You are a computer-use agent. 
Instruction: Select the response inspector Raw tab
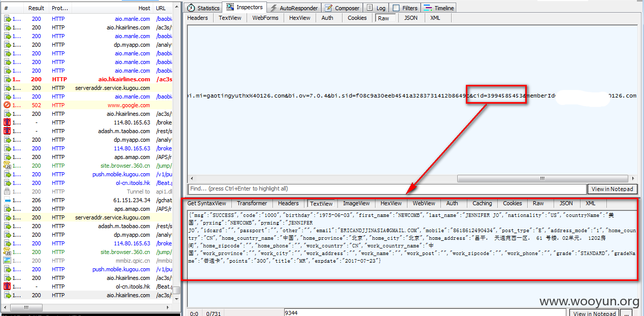(x=538, y=203)
